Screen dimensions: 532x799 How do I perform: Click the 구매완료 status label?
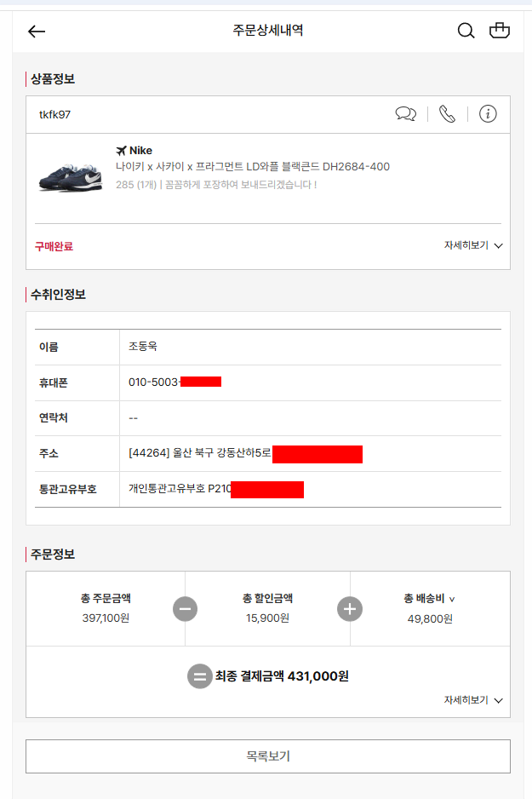(x=54, y=247)
